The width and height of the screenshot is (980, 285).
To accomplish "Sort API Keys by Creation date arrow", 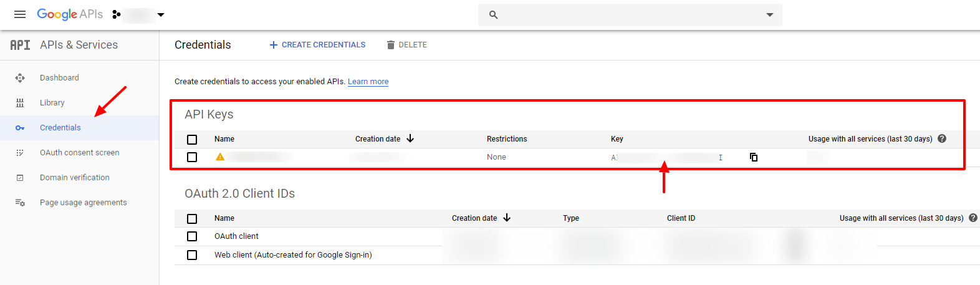I will [410, 138].
